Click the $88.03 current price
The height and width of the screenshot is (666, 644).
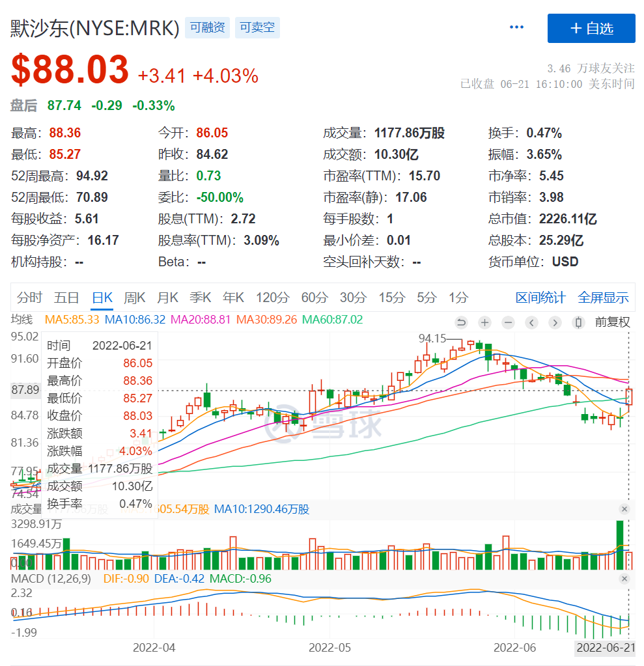[70, 69]
